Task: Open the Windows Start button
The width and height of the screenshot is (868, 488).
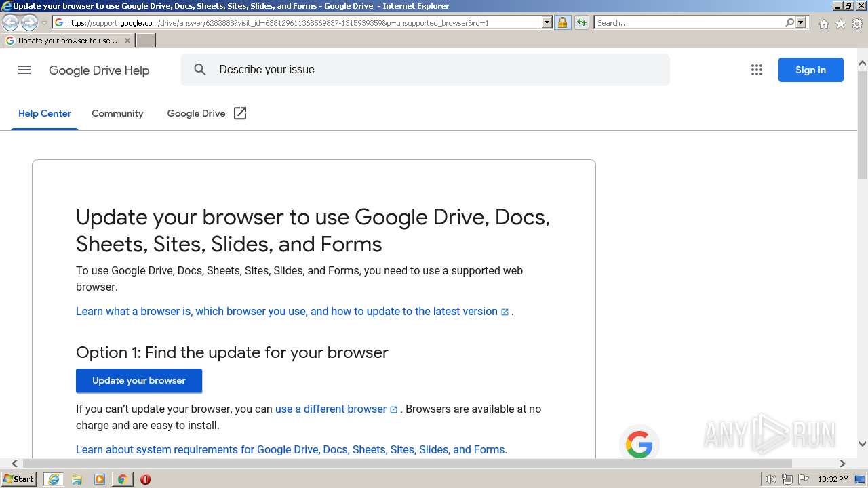Action: (19, 479)
